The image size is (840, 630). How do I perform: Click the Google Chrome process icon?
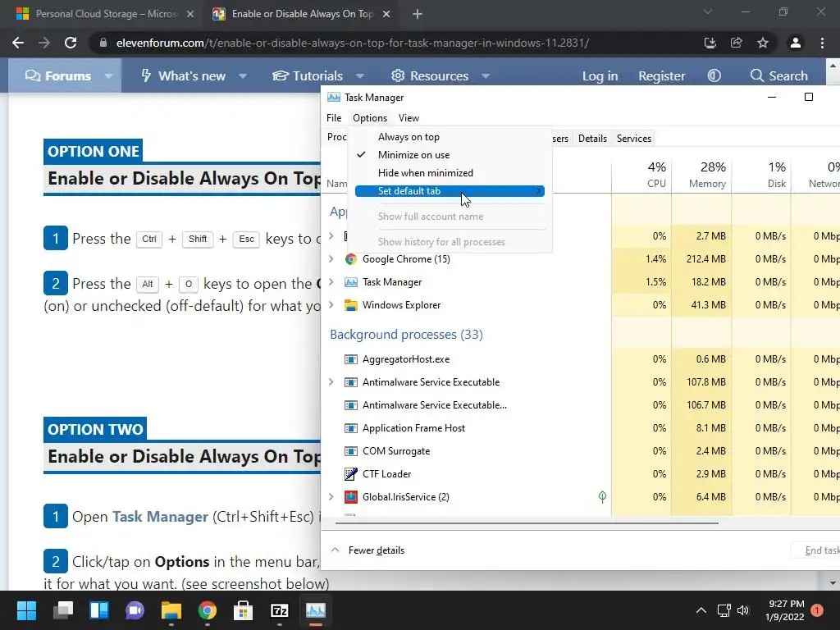[x=351, y=259]
